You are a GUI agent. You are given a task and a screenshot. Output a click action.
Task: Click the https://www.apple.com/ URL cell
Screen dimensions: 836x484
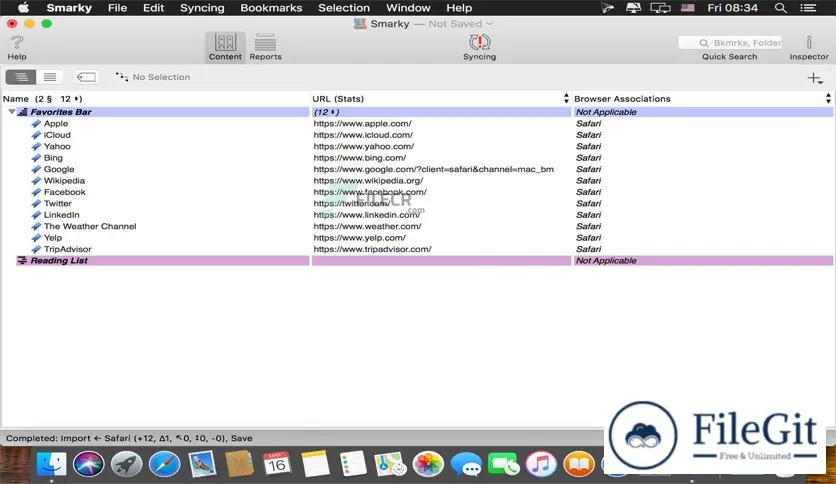pyautogui.click(x=363, y=124)
